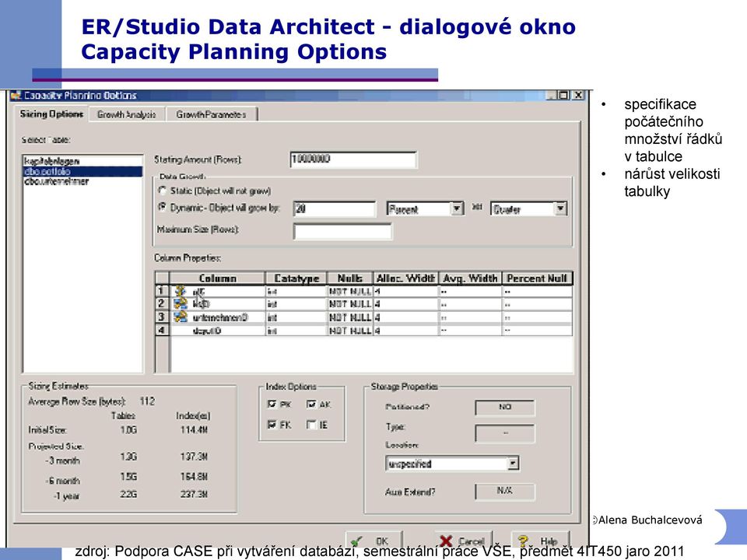Click the Datatype column header
747x560 pixels.
click(x=296, y=278)
